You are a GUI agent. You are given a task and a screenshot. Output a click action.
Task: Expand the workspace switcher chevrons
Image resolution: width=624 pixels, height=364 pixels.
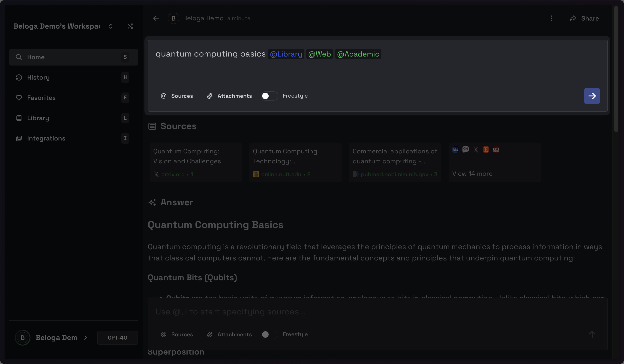(x=111, y=26)
